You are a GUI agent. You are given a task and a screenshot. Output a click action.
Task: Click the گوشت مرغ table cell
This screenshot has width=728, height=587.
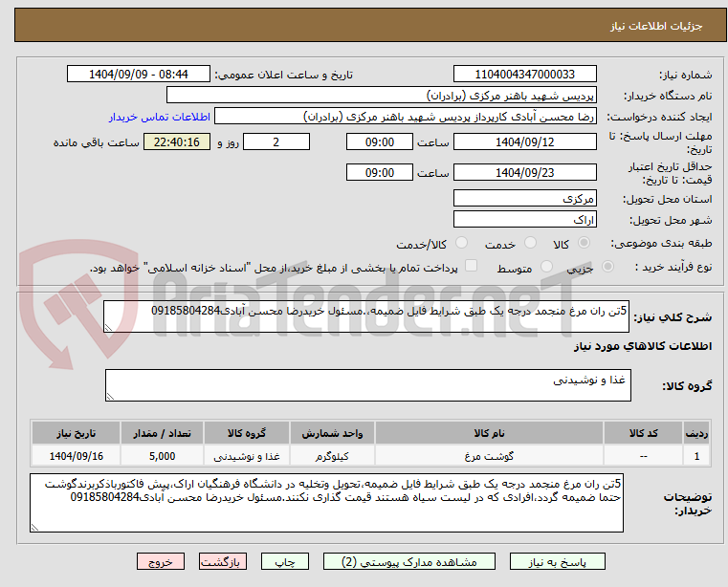[489, 456]
